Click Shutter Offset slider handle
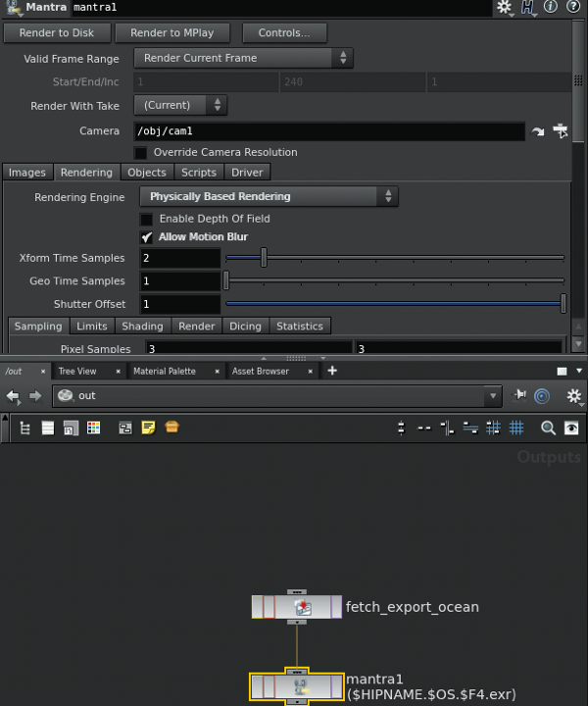 coord(563,303)
